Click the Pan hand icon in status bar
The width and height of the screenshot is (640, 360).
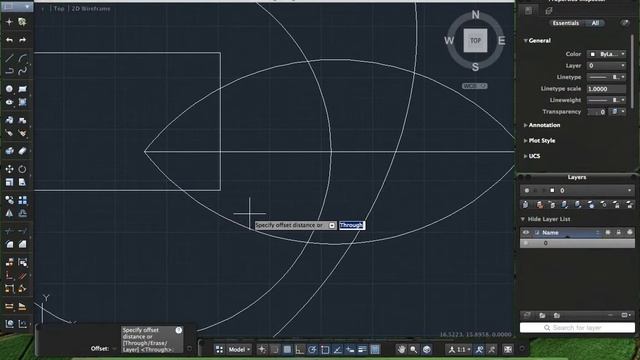(402, 349)
